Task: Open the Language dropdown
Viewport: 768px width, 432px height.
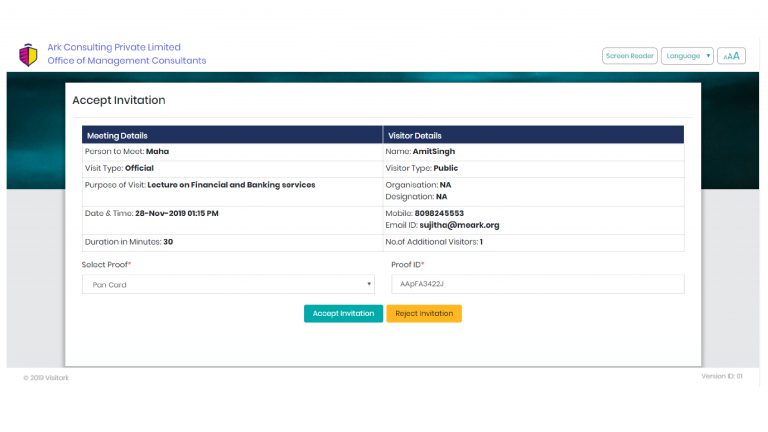Action: pos(687,56)
